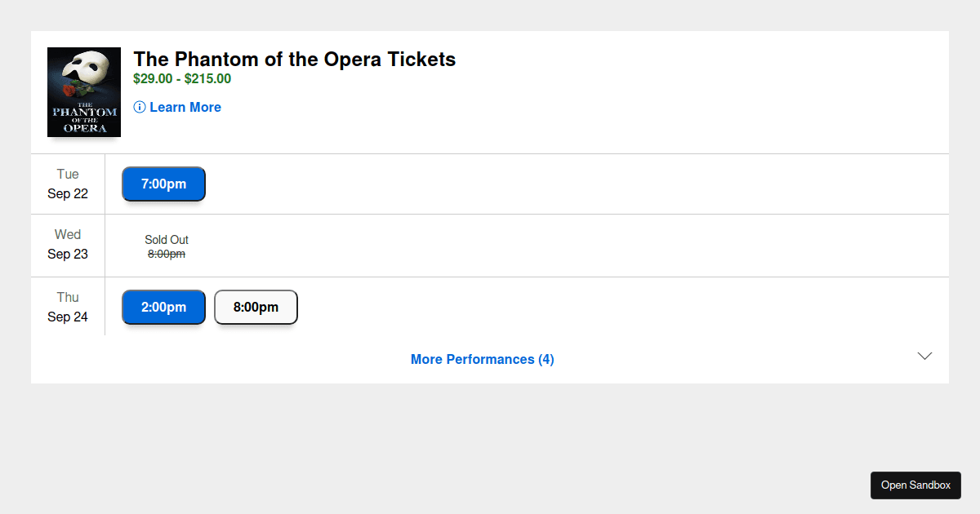Click the Thu weekday label
Viewport: 980px width, 514px height.
coord(68,298)
